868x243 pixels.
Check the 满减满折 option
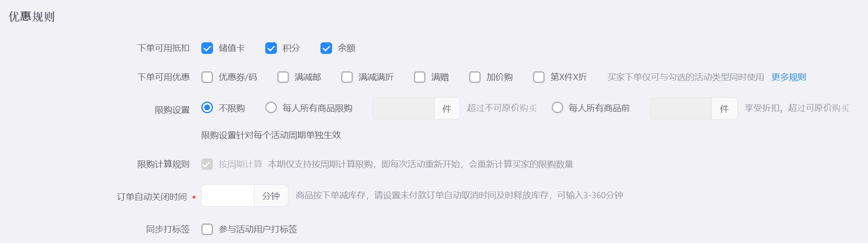(x=347, y=77)
